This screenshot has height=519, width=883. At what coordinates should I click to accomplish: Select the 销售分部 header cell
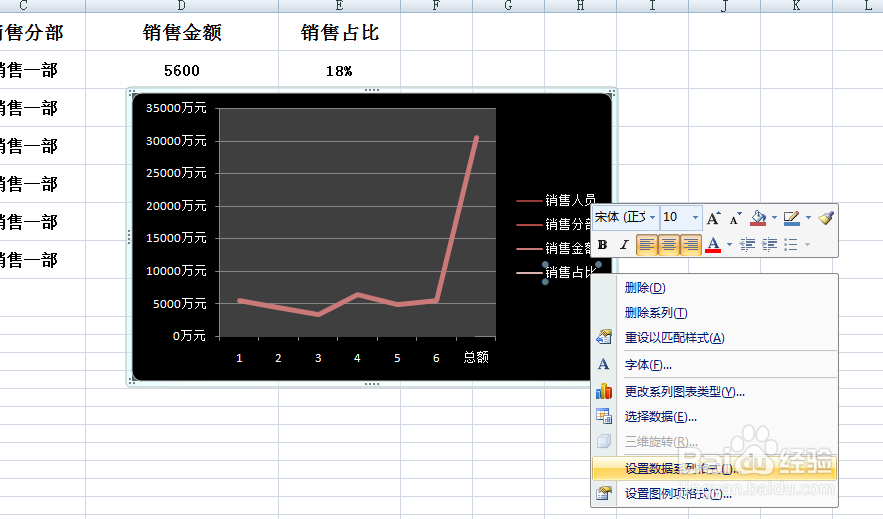42,33
